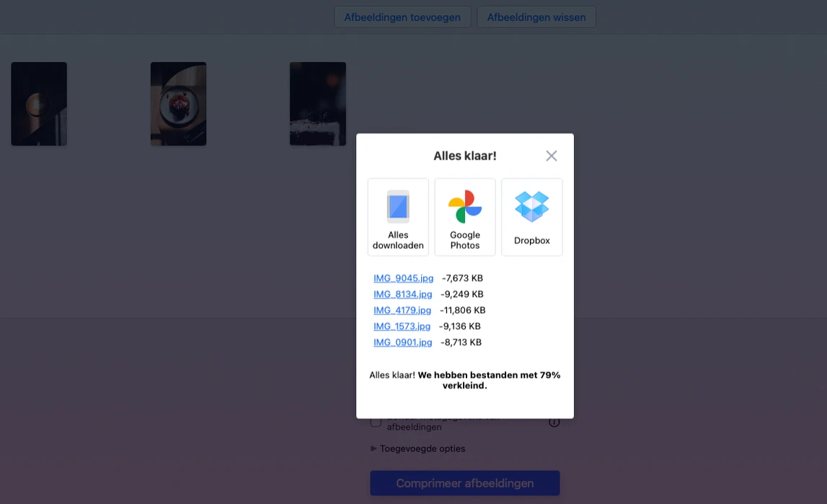The height and width of the screenshot is (504, 827).
Task: Toggle the metadata afbeeldingen checkbox
Action: coord(376,422)
